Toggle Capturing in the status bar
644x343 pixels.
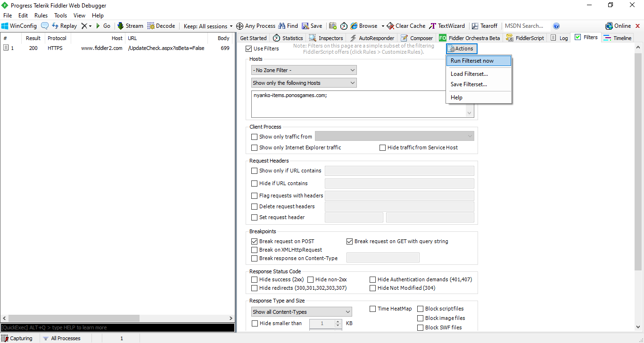[17, 338]
